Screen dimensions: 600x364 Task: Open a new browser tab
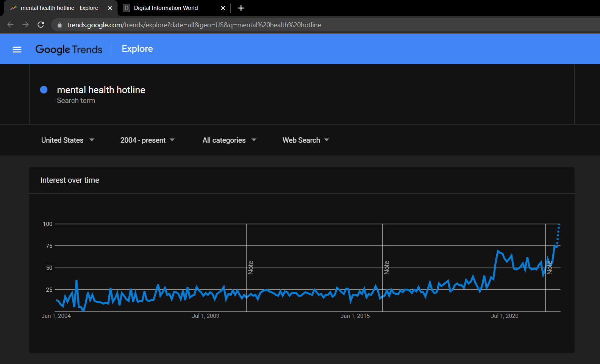241,8
